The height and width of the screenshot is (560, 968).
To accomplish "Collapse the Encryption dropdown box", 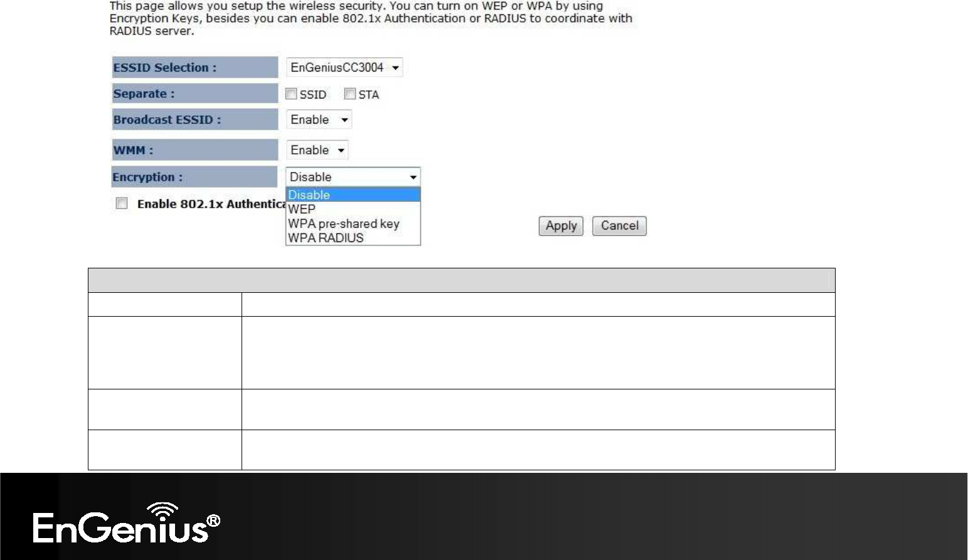I will [353, 177].
